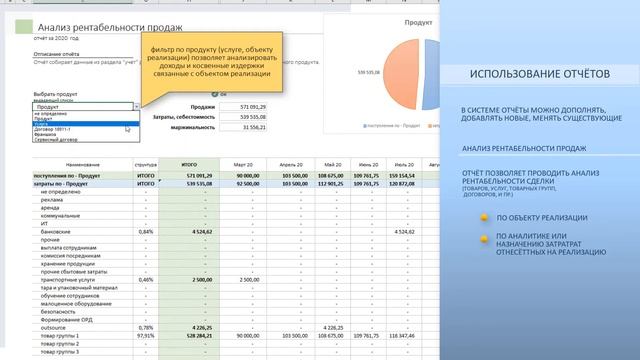This screenshot has height=360, width=640.
Task: Click the blue pie chart slice
Action: coord(431,74)
